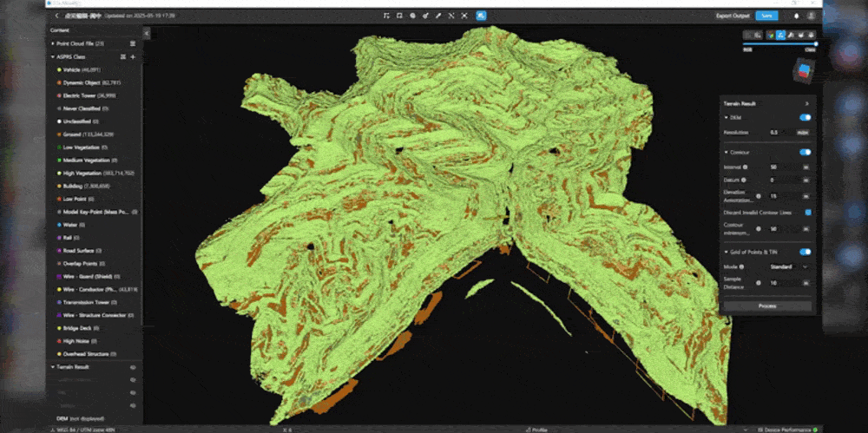Collapse the ASPRS Class section
Viewport: 868px width, 433px height.
click(x=53, y=56)
